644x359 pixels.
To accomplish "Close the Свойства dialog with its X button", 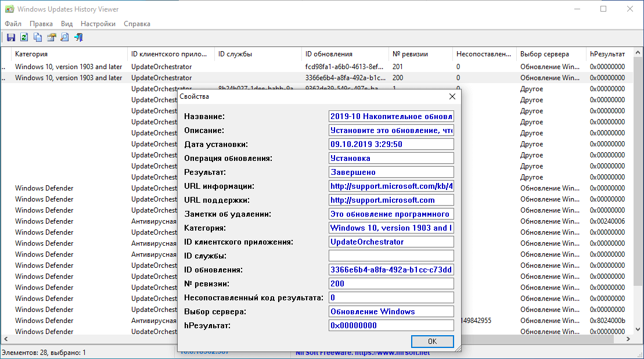I will pyautogui.click(x=452, y=96).
